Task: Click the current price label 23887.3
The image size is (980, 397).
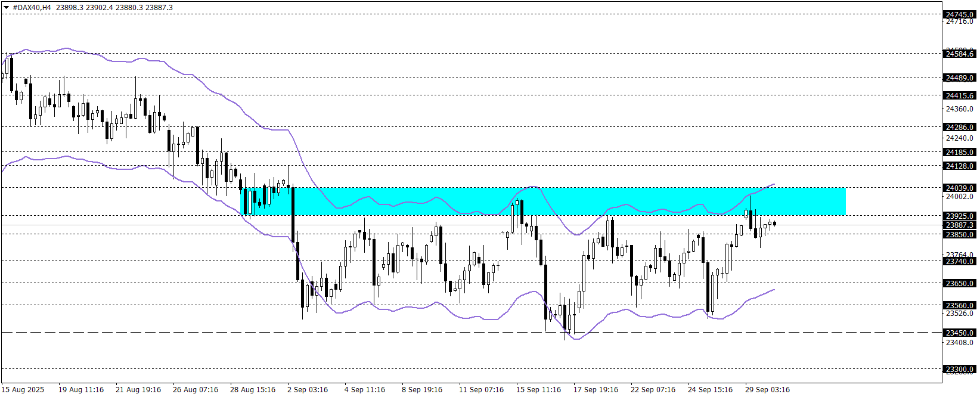Action: (x=960, y=225)
